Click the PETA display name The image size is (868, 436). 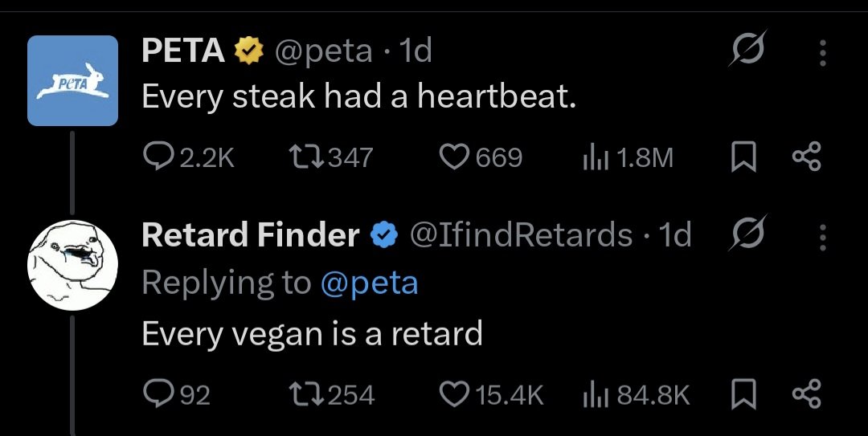(x=182, y=51)
